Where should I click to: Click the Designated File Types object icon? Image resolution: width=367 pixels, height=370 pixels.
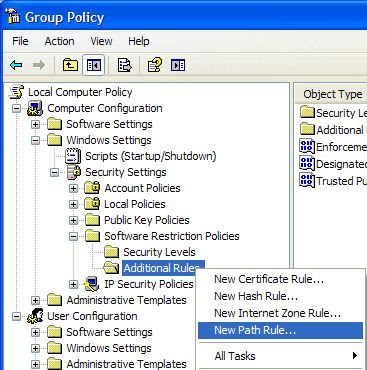(x=307, y=163)
